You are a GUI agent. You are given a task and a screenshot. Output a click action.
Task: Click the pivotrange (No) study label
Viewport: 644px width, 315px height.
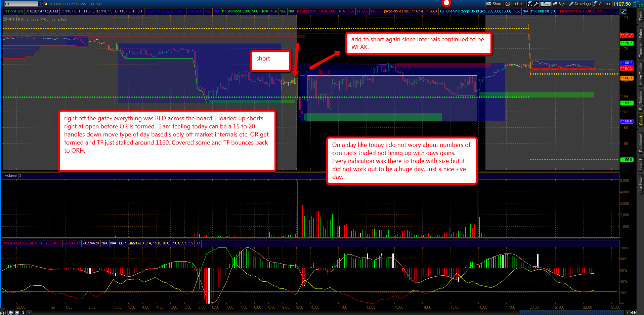(397, 11)
